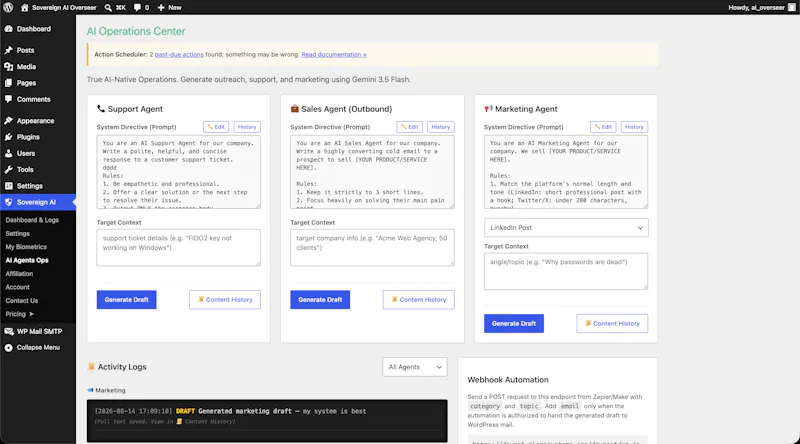Generate a draft for the Marketing Agent
The width and height of the screenshot is (800, 444).
click(514, 324)
